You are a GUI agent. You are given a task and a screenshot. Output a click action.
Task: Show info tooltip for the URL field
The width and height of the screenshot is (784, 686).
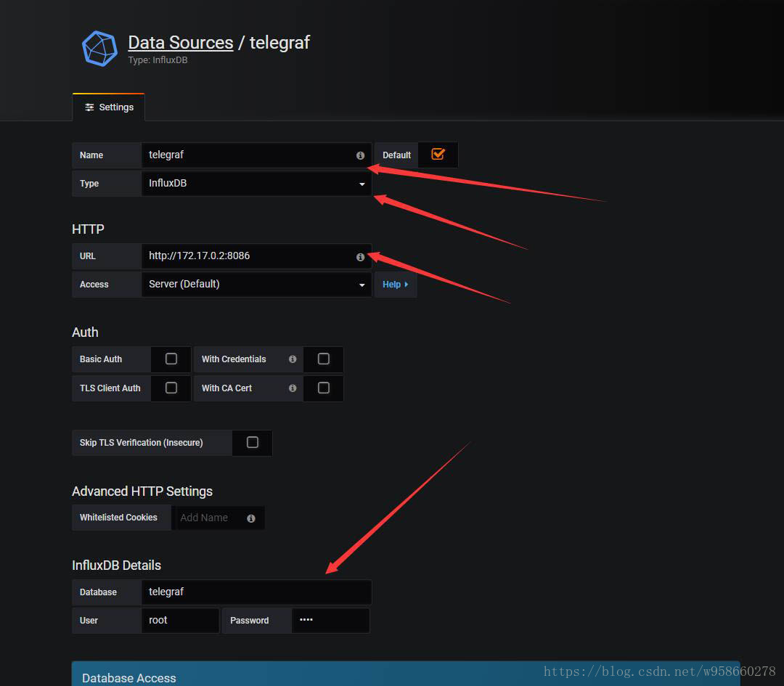(360, 257)
